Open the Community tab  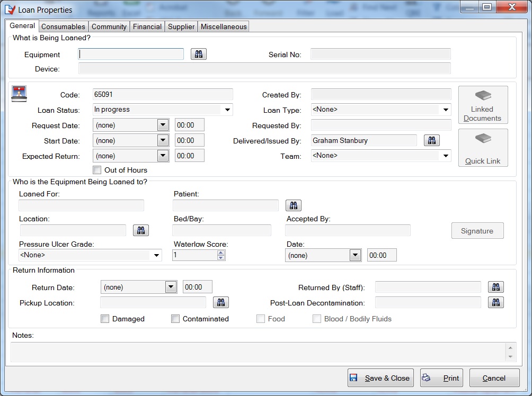coord(109,27)
